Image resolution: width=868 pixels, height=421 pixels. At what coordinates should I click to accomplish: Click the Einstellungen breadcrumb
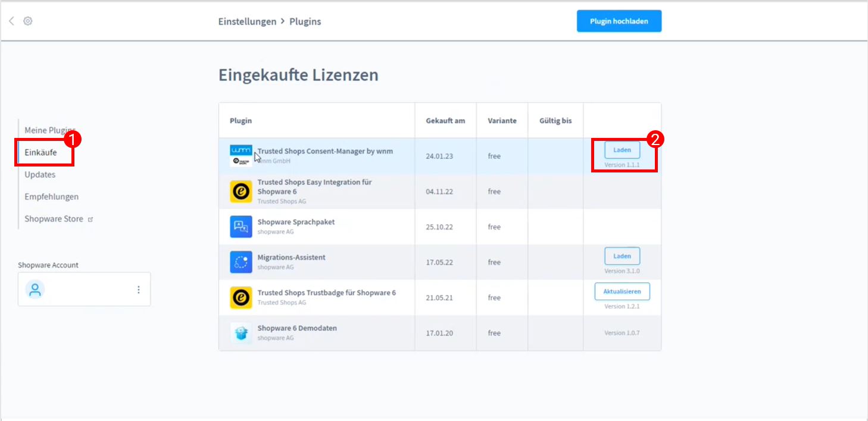[247, 21]
